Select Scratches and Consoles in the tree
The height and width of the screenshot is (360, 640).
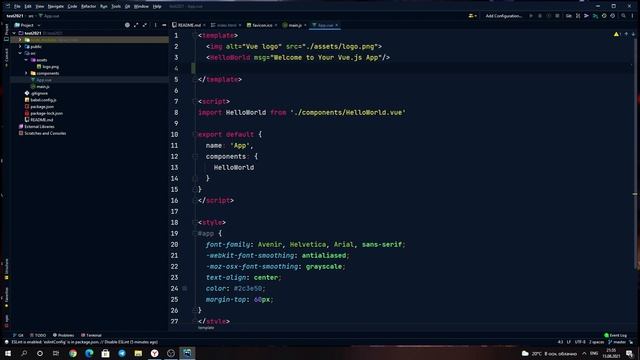click(x=42, y=133)
